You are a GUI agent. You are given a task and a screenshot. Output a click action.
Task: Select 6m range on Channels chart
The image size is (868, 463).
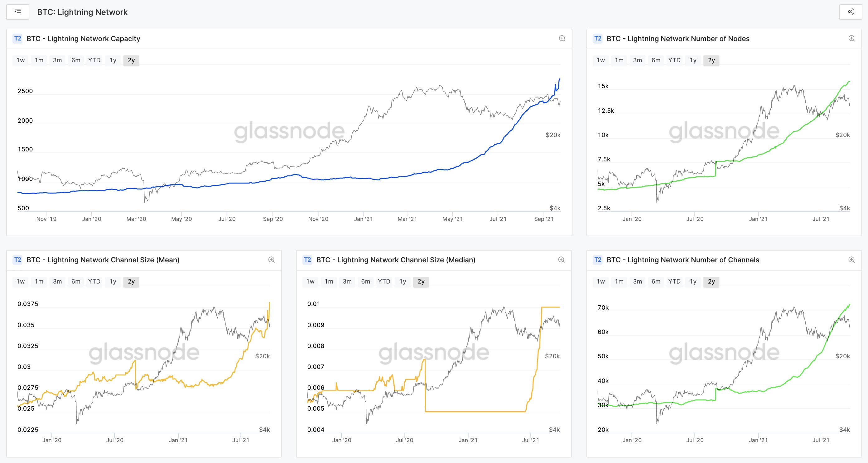tap(656, 281)
